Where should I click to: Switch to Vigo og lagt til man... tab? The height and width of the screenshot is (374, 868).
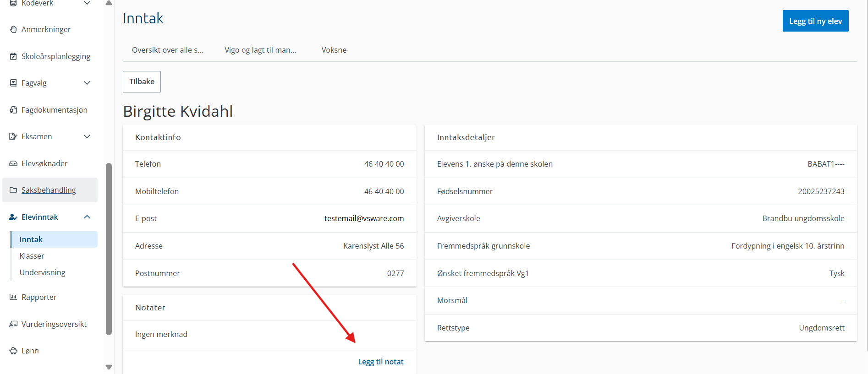[260, 50]
